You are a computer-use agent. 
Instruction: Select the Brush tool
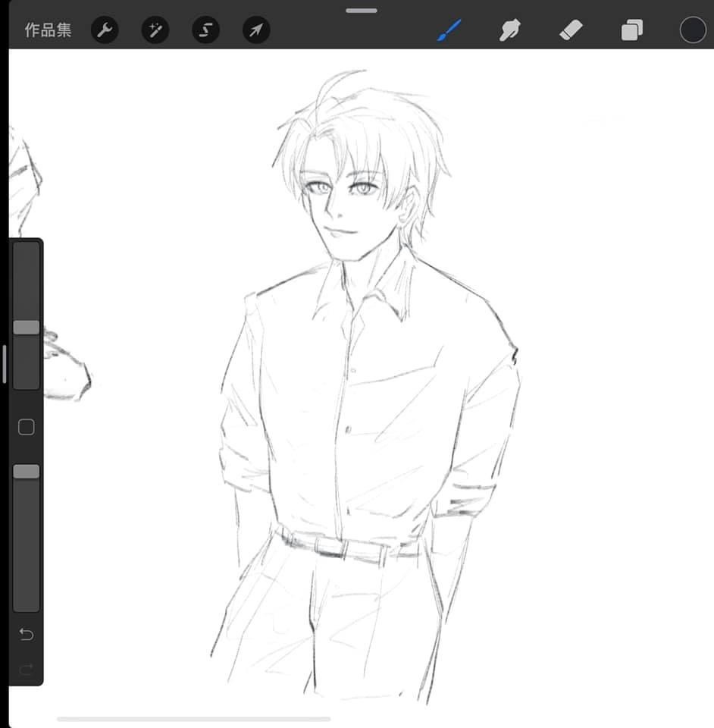coord(449,30)
